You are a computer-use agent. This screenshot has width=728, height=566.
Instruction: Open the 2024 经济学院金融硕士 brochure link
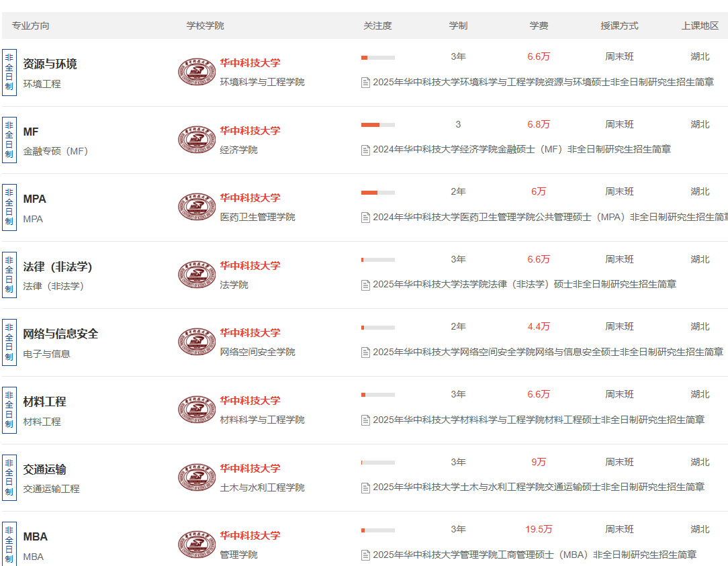coord(522,150)
